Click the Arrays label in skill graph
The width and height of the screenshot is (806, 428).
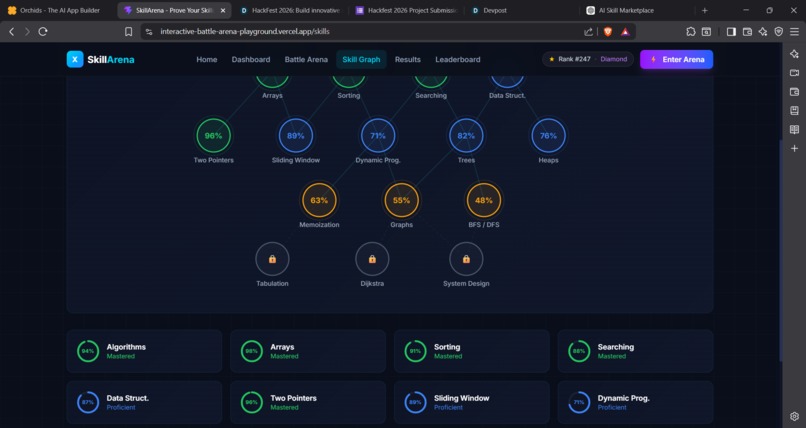click(x=272, y=96)
